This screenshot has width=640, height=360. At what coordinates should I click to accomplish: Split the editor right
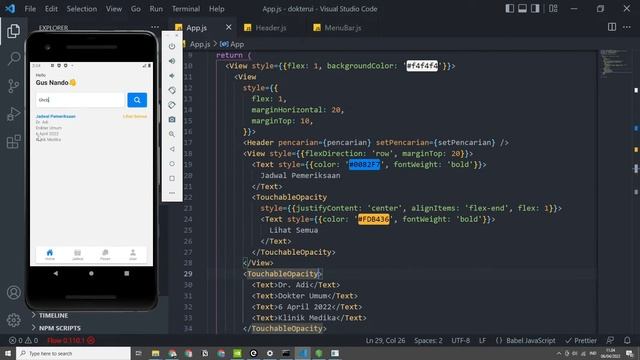(612, 27)
